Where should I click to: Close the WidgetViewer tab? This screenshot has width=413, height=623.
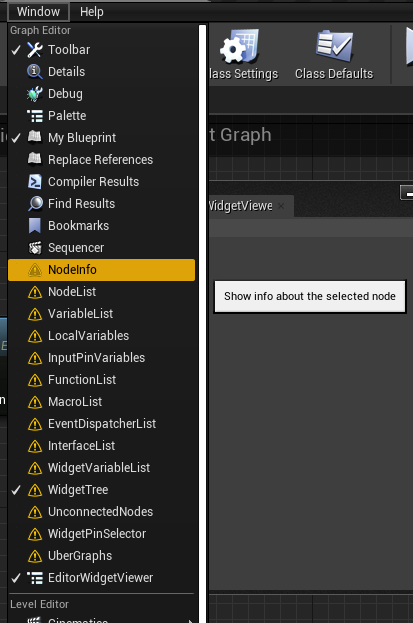pyautogui.click(x=281, y=205)
